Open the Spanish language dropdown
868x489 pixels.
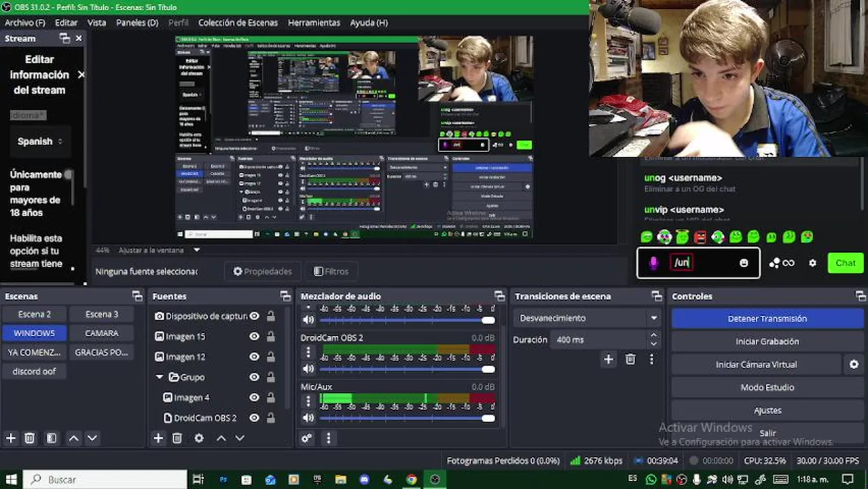[x=40, y=141]
